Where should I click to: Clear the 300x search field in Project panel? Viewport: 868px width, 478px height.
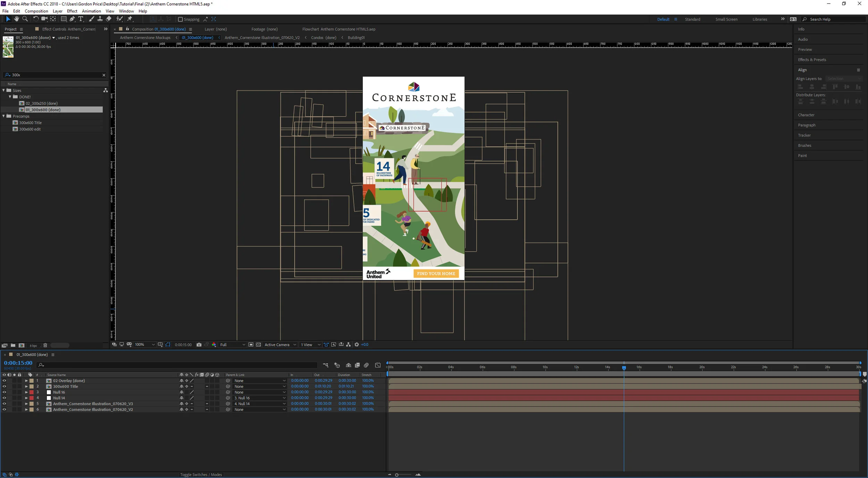(x=104, y=75)
